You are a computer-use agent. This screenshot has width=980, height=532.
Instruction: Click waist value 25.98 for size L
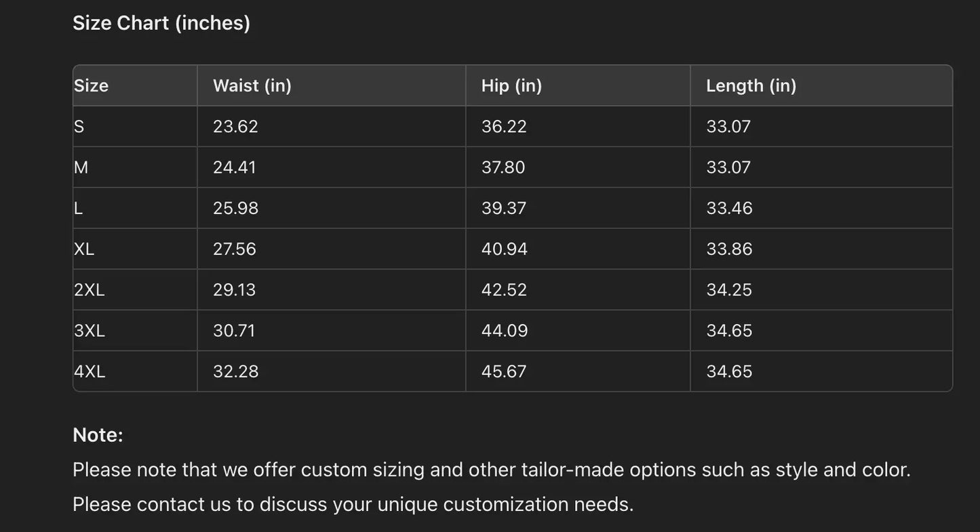(235, 209)
